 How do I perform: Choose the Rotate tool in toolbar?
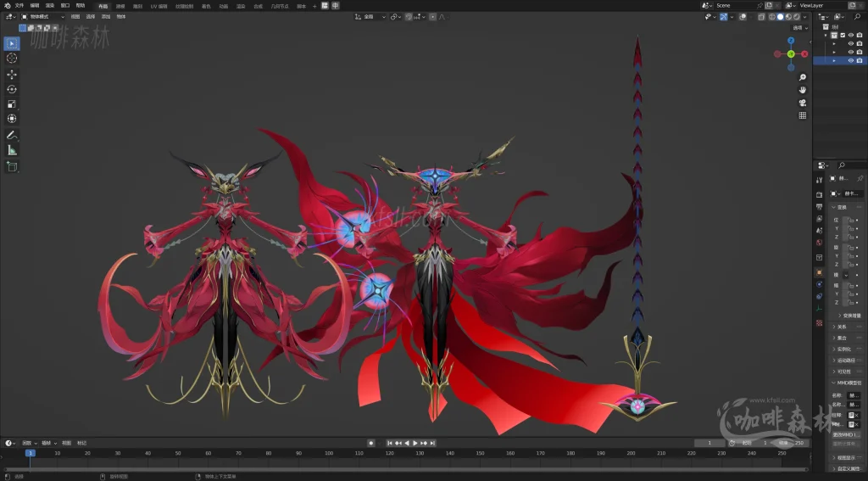pos(12,89)
